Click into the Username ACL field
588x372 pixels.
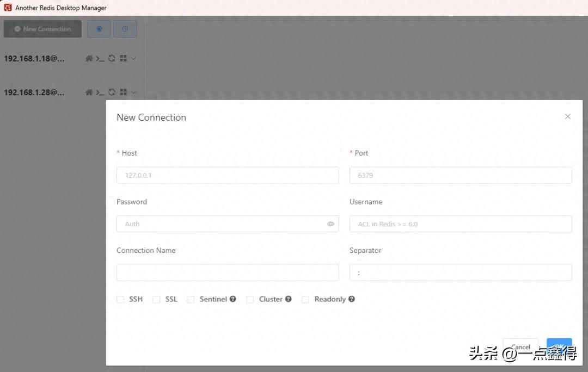461,224
